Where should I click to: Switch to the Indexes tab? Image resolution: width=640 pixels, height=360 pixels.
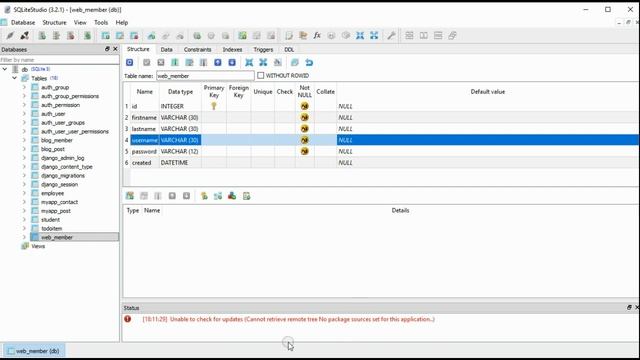(232, 49)
